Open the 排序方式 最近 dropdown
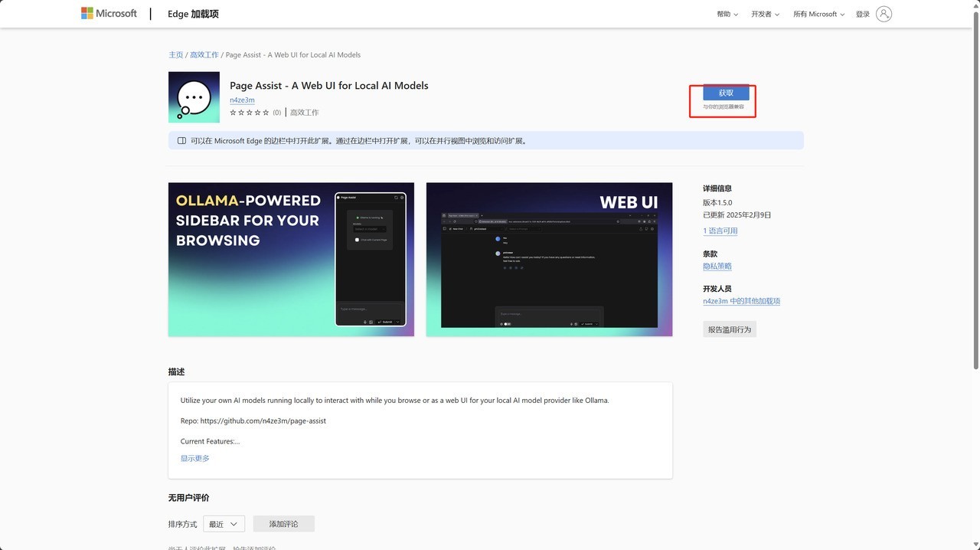 tap(224, 524)
